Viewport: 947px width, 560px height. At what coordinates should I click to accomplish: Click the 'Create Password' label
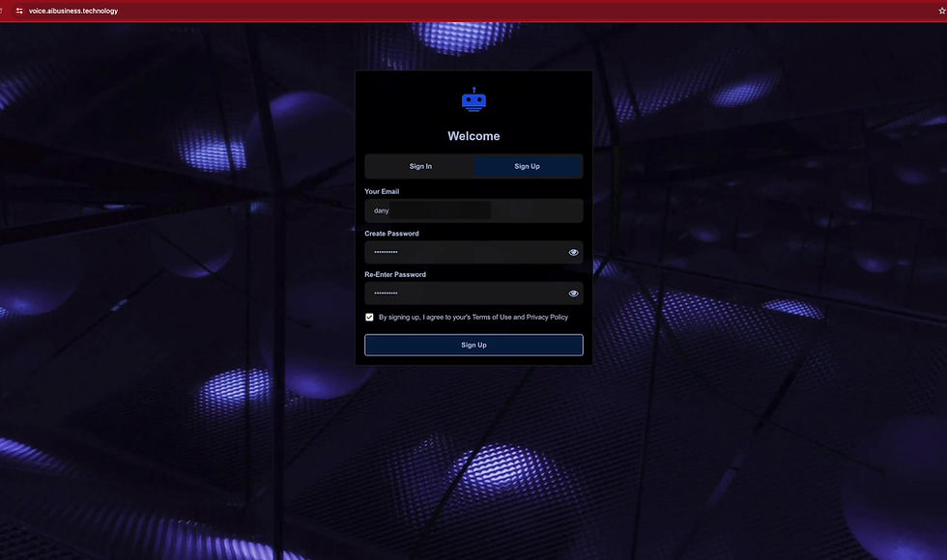point(391,233)
